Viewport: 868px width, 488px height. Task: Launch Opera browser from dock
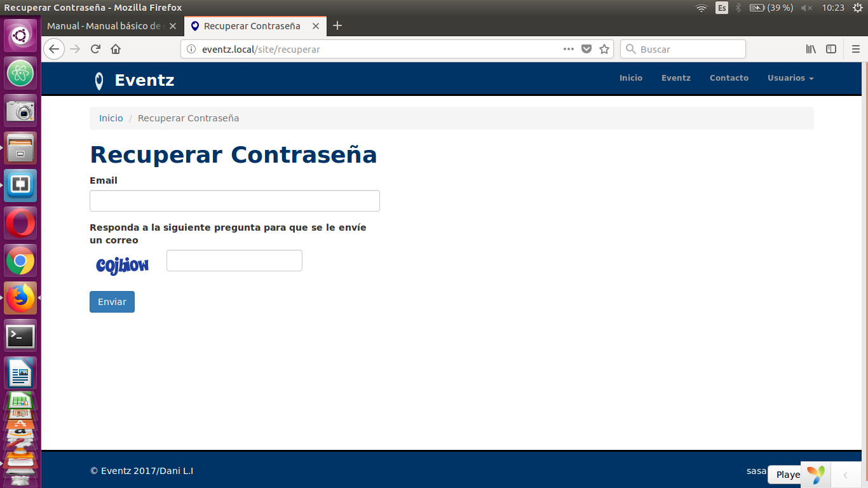(21, 223)
